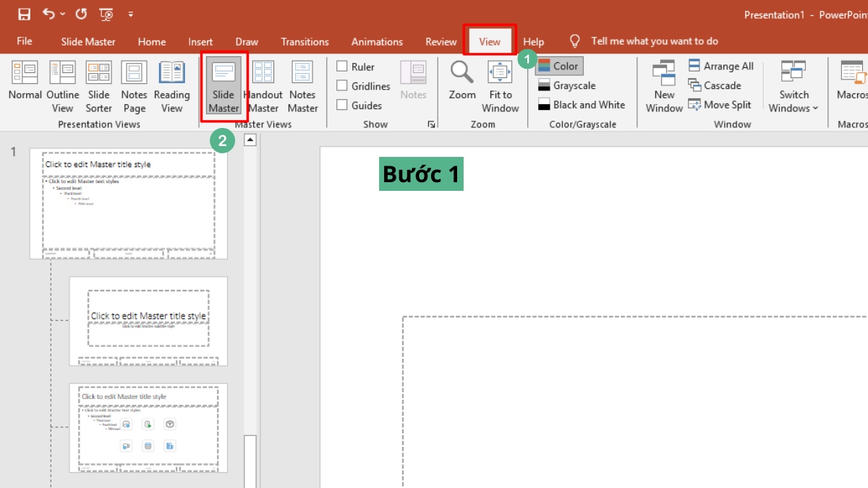The height and width of the screenshot is (488, 868).
Task: Turn on the Guides checkbox
Action: coord(342,106)
